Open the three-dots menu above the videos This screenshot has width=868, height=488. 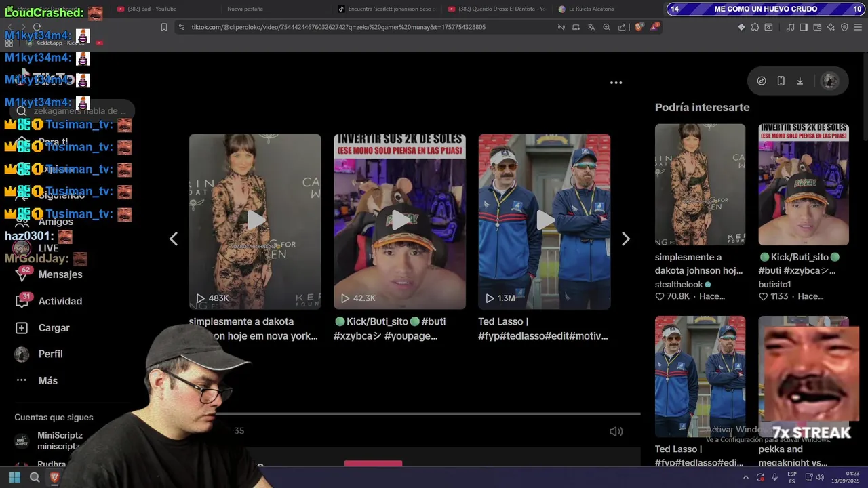[x=616, y=83]
